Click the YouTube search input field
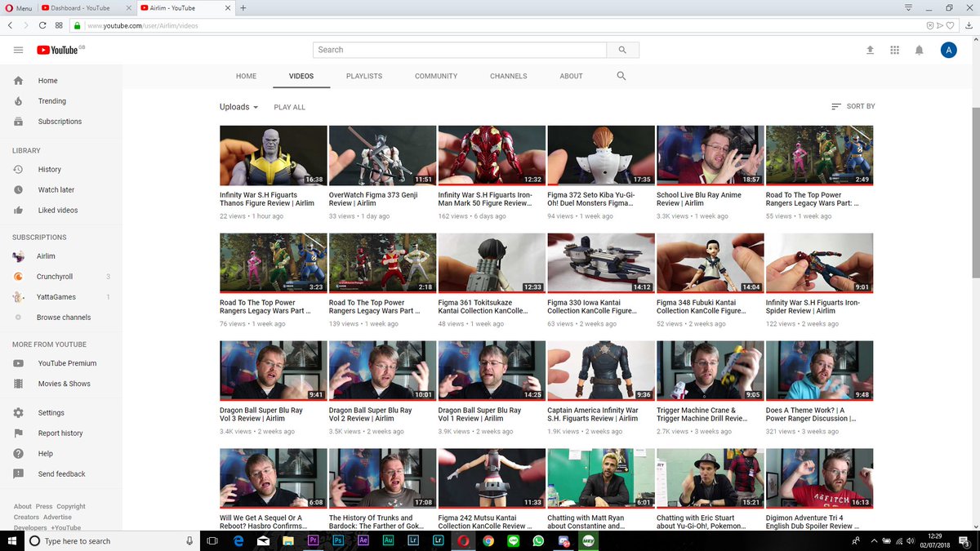The width and height of the screenshot is (980, 551). point(460,50)
